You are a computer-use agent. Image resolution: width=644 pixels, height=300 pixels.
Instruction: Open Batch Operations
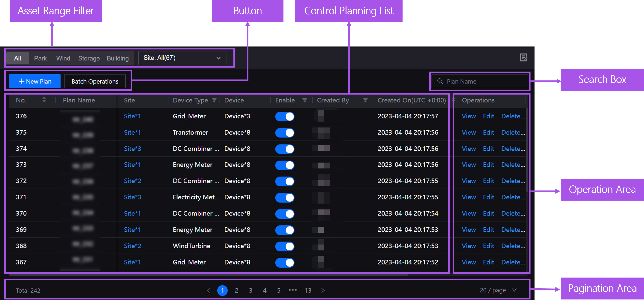point(95,81)
